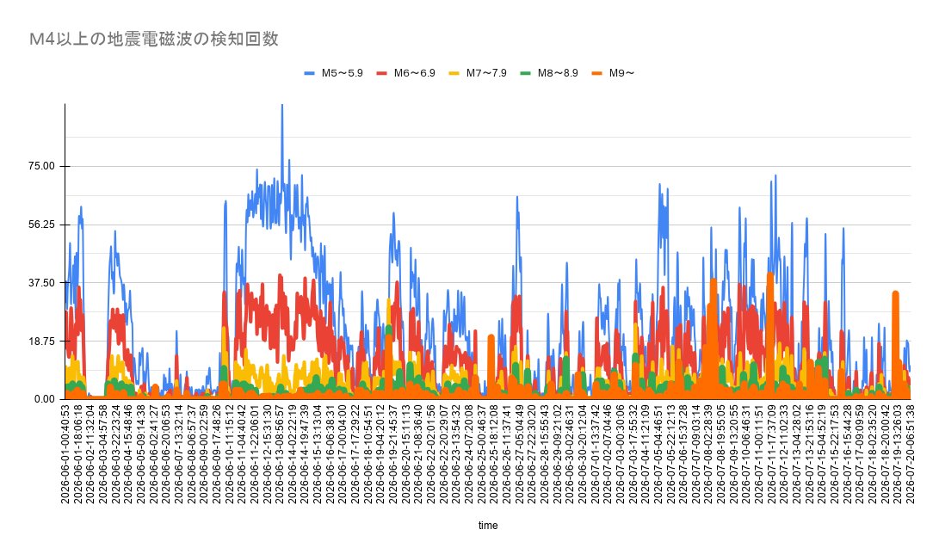939x560 pixels.
Task: Click x-axis label 2026-06-22-02:01:56
Action: pyautogui.click(x=431, y=454)
